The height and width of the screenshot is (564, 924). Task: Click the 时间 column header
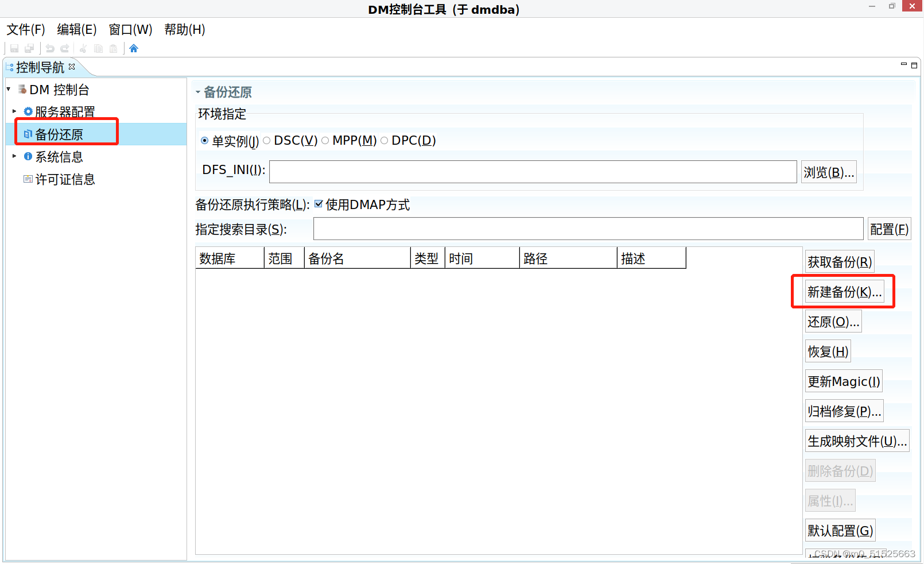coord(482,258)
